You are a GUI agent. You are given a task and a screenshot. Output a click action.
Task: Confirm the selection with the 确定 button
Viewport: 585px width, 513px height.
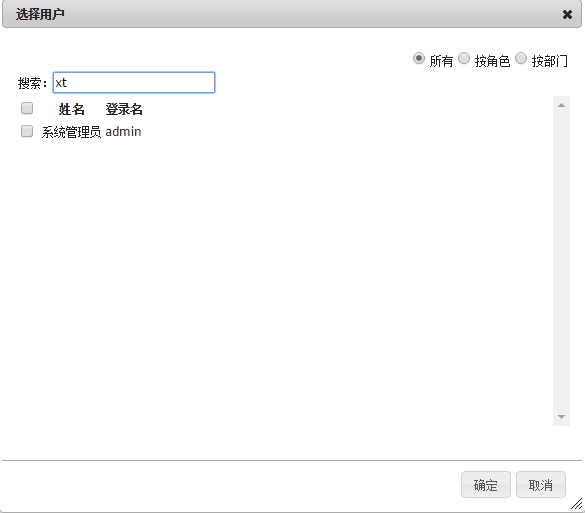485,485
